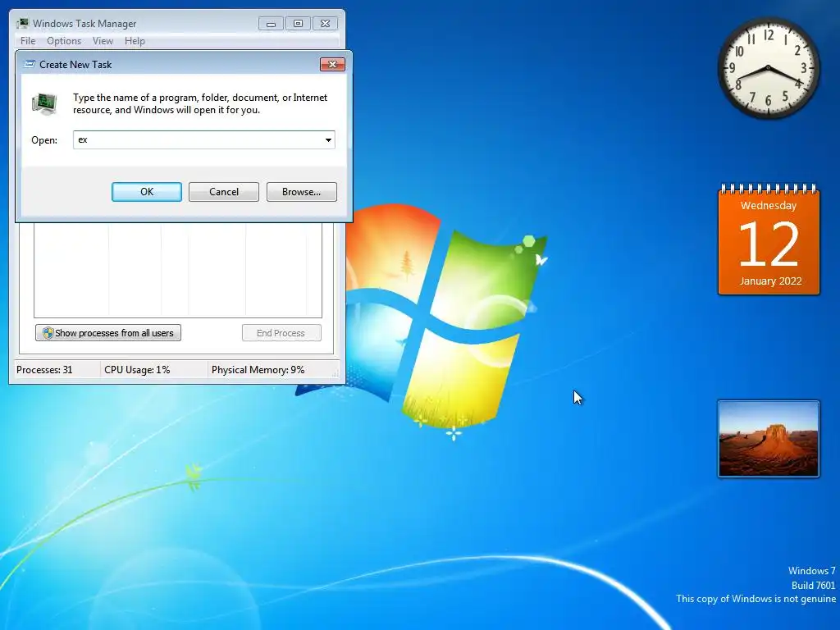The width and height of the screenshot is (840, 630).
Task: Minimize the Windows Task Manager window
Action: click(271, 24)
